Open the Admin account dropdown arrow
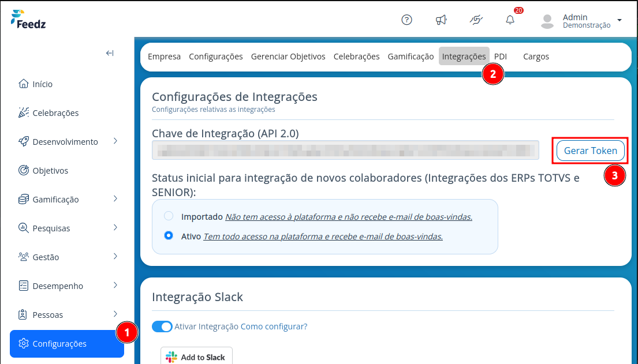 tap(620, 20)
